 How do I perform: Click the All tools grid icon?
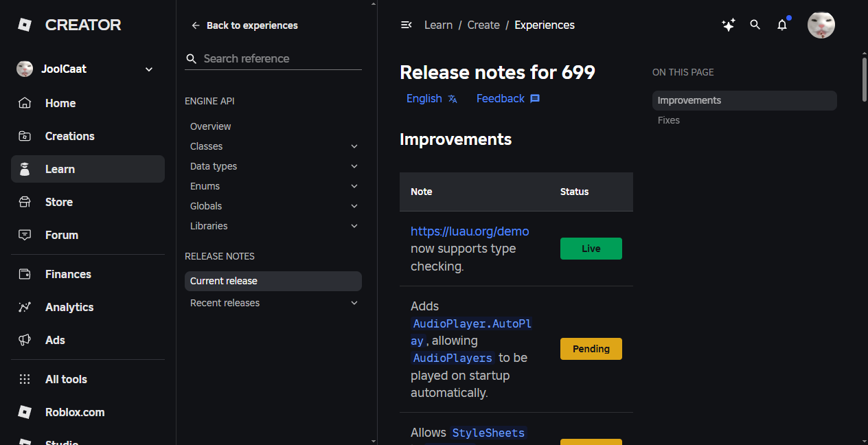[x=25, y=379]
